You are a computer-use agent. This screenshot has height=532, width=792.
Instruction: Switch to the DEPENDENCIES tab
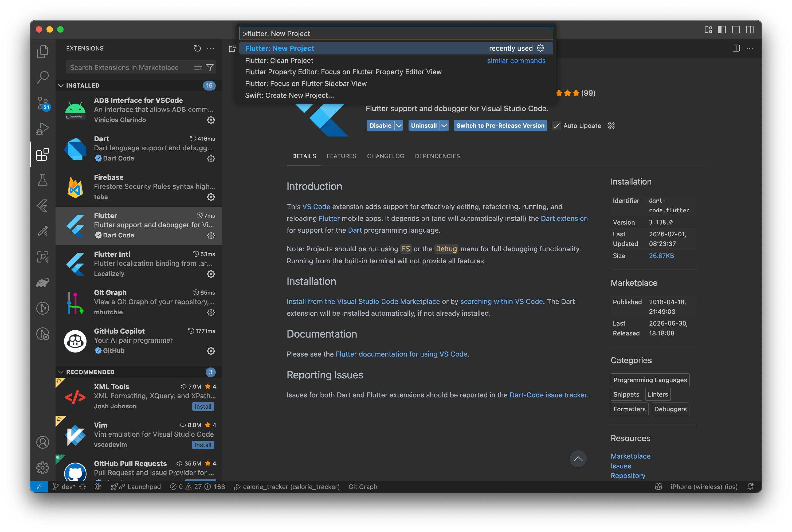click(438, 156)
